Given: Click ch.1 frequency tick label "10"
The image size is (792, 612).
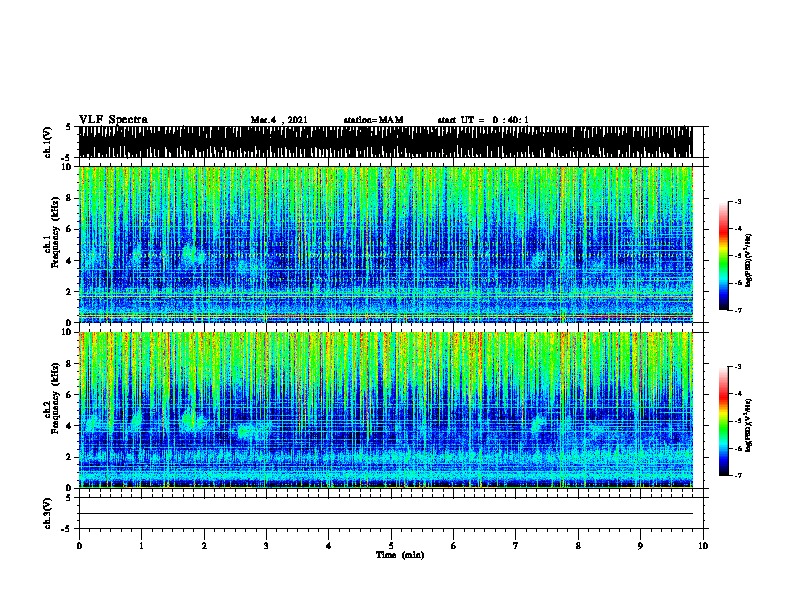Looking at the screenshot, I should pos(67,167).
